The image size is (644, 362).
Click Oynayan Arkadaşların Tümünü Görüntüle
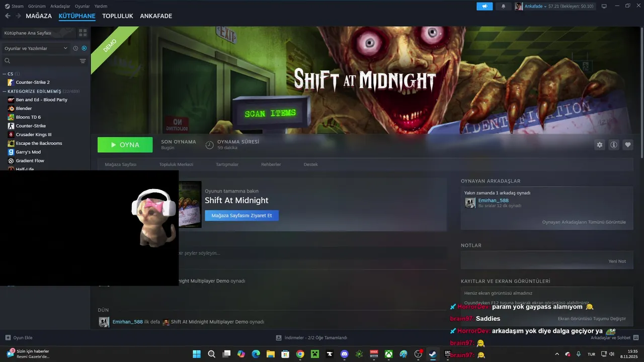[x=584, y=222]
